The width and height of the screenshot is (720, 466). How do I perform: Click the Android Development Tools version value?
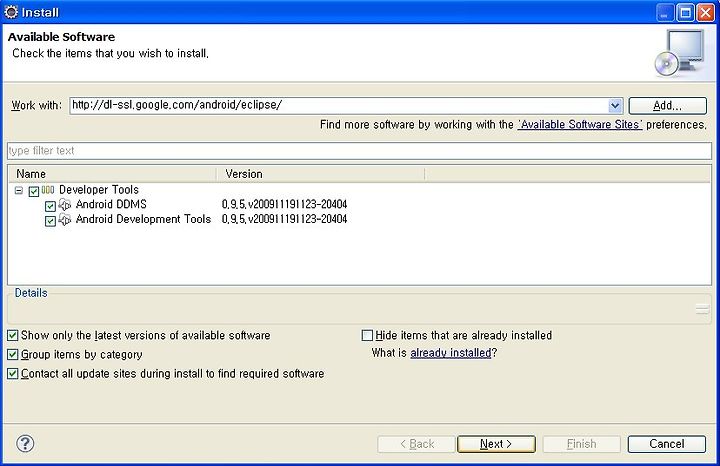[284, 219]
